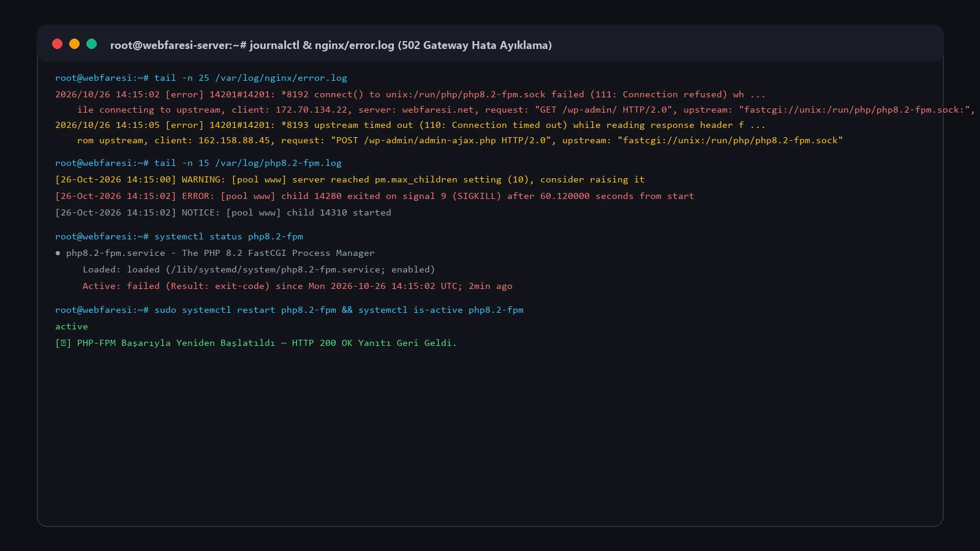The width and height of the screenshot is (980, 551).
Task: Click the 'Active: failed' status line
Action: pyautogui.click(x=297, y=287)
